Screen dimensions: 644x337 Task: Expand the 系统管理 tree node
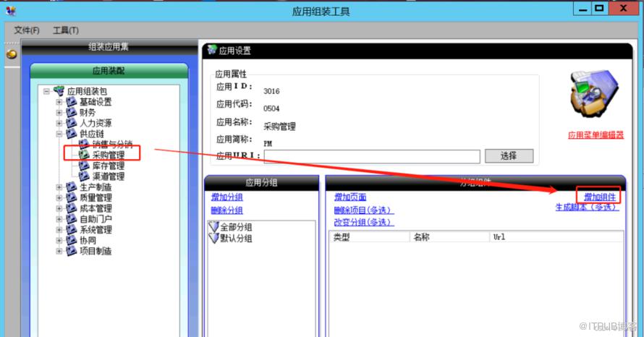(59, 230)
